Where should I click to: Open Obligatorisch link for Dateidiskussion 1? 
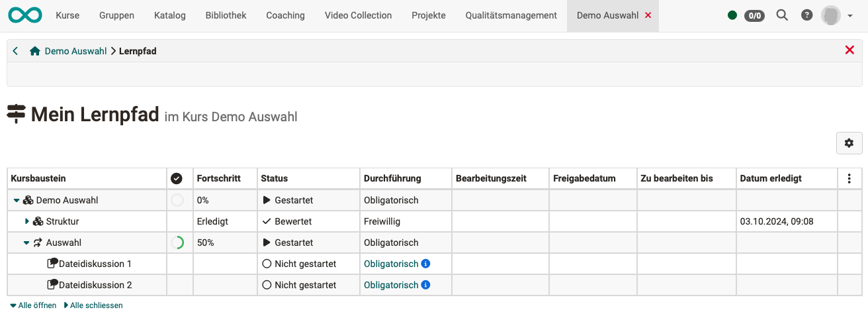point(391,264)
